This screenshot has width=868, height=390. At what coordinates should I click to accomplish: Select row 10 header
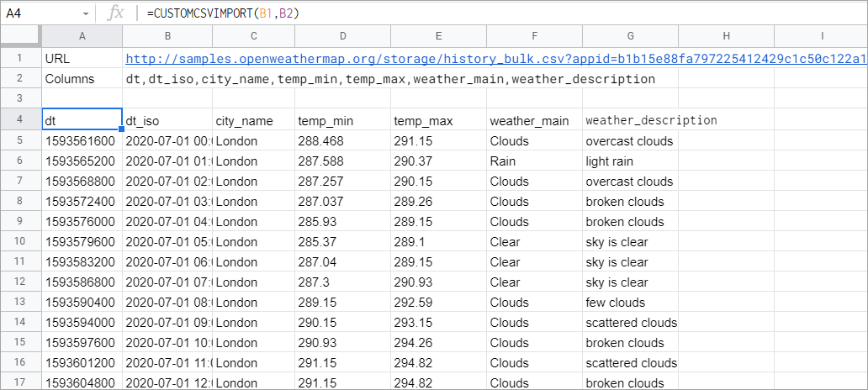pyautogui.click(x=20, y=242)
